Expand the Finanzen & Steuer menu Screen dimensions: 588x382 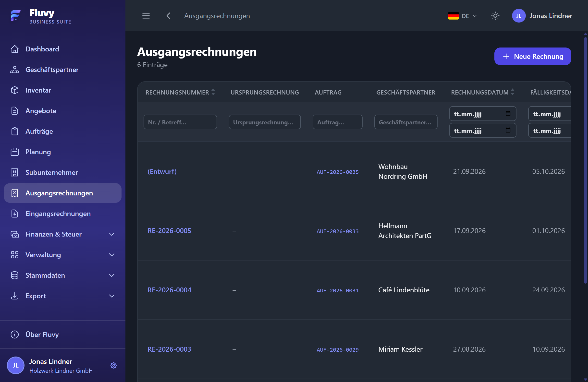(x=63, y=234)
